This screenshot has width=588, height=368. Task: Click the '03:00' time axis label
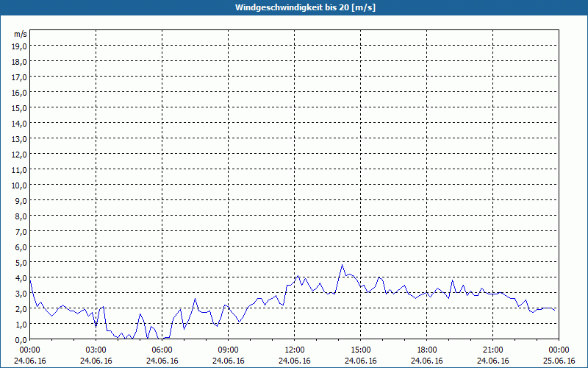(x=96, y=350)
